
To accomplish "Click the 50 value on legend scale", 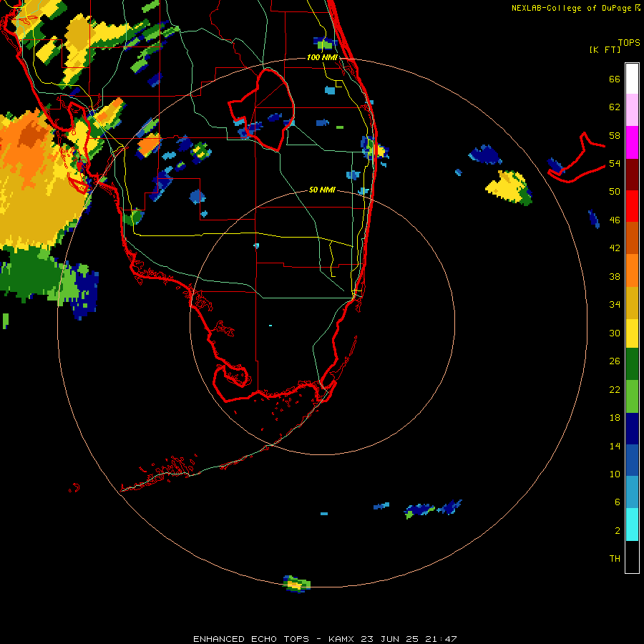I will coord(615,192).
